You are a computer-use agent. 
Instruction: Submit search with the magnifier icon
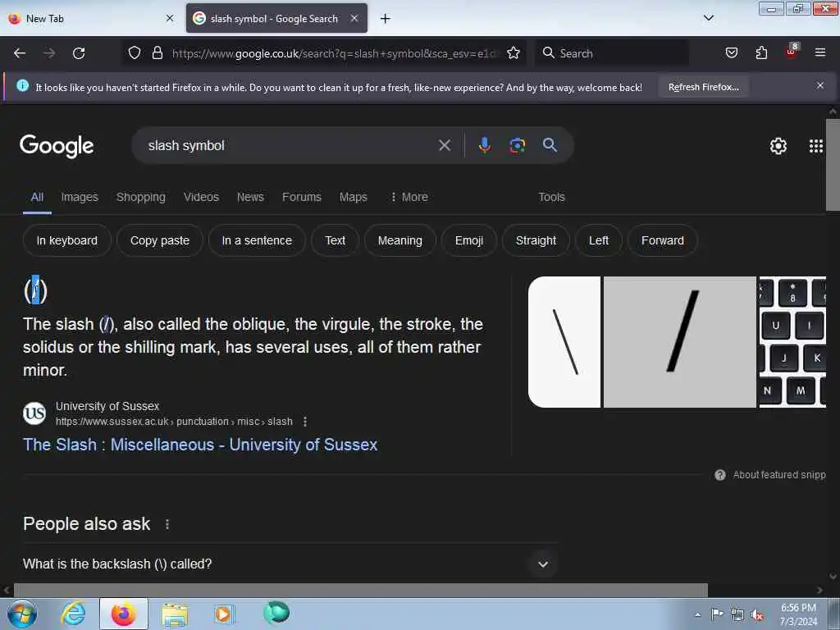(x=550, y=144)
